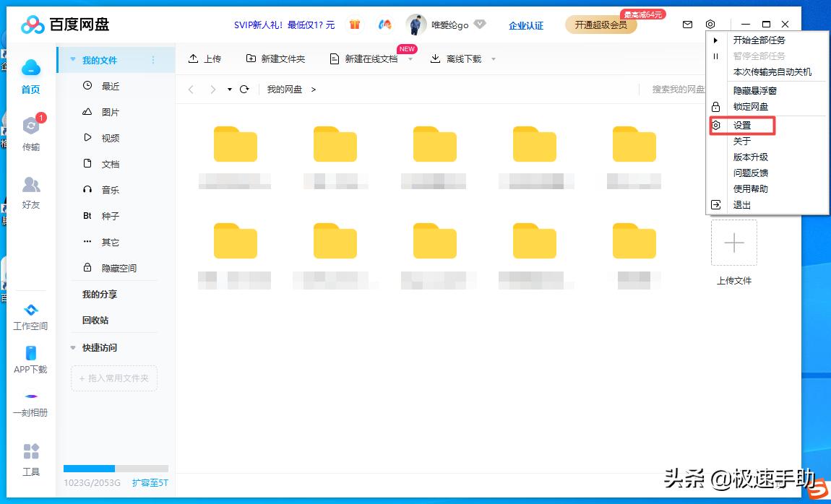Open the 首页 home section in sidebar
Screen dimensions: 831x504
[x=31, y=77]
